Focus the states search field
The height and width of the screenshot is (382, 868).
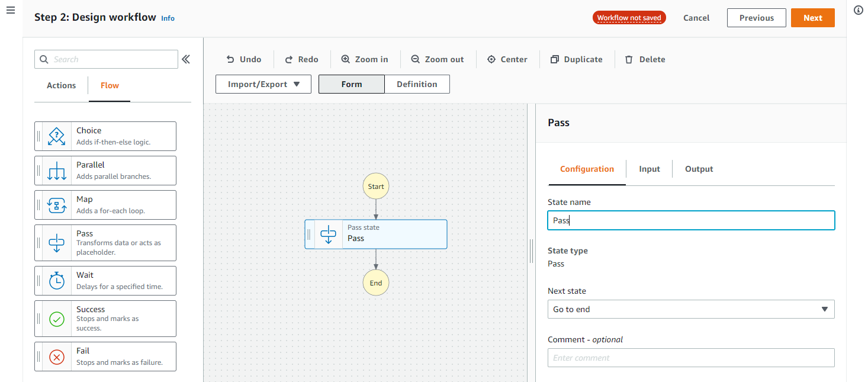(107, 59)
